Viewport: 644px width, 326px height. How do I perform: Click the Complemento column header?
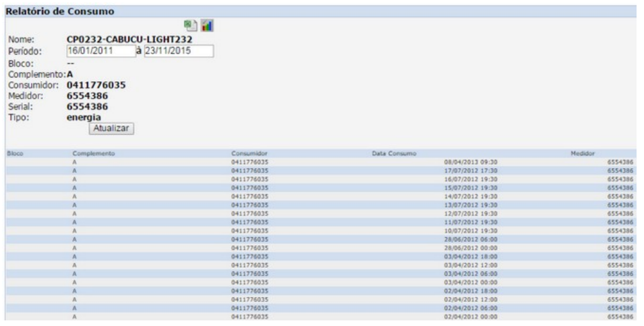tap(94, 153)
